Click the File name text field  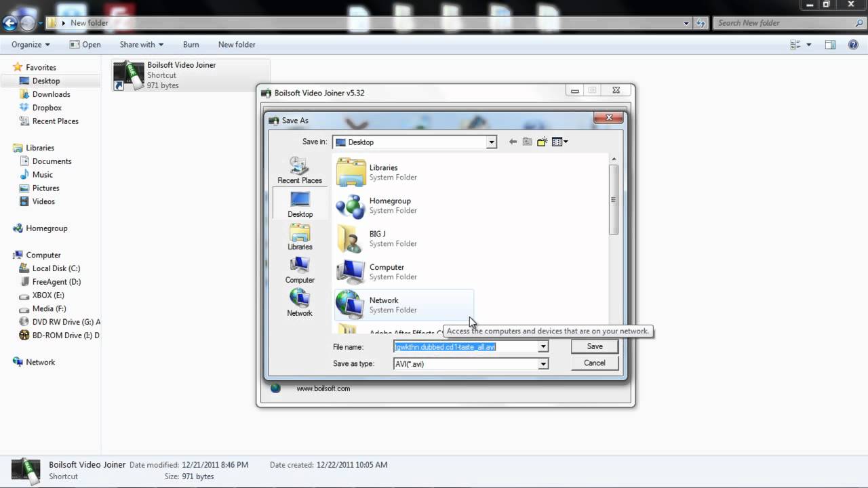coord(466,347)
